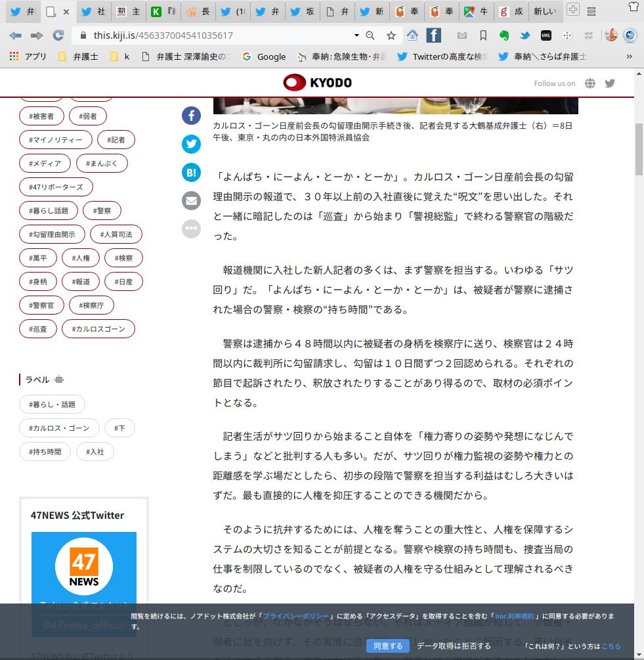Select the #まんぷく tag
Image resolution: width=644 pixels, height=660 pixels.
pos(102,164)
